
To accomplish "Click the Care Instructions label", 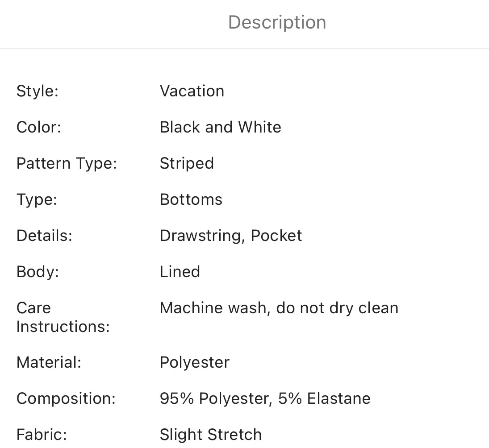I will tap(63, 317).
